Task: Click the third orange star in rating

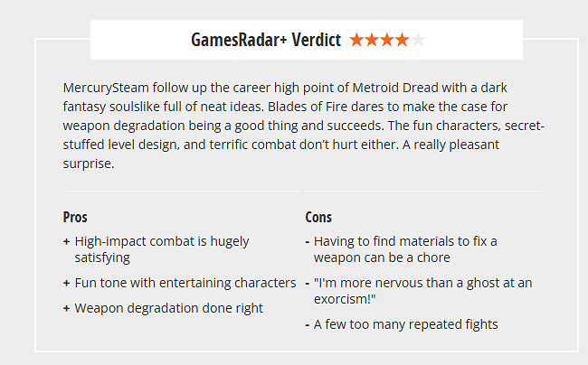Action: pyautogui.click(x=387, y=40)
